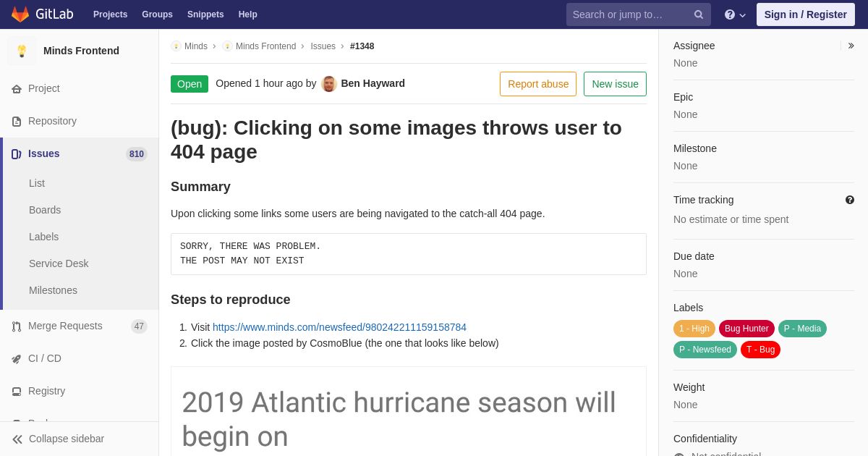Click the Repository sidebar item
The height and width of the screenshot is (456, 868).
[80, 121]
